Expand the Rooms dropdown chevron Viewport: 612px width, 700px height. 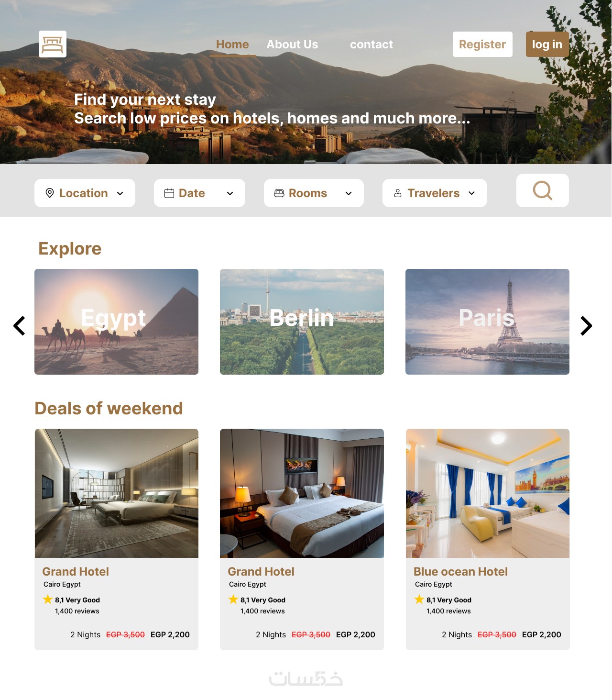(349, 193)
